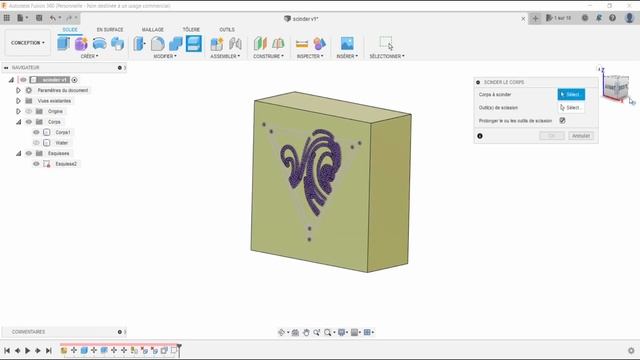This screenshot has height=360, width=640.
Task: Click the Annuler button
Action: (581, 136)
